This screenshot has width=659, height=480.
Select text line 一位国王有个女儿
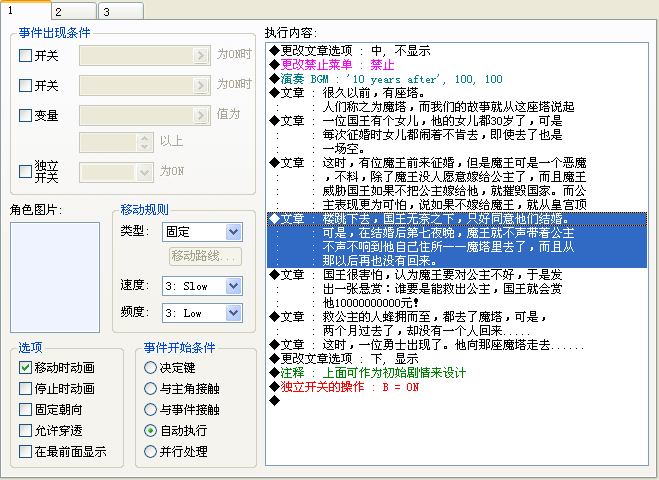tap(457, 121)
